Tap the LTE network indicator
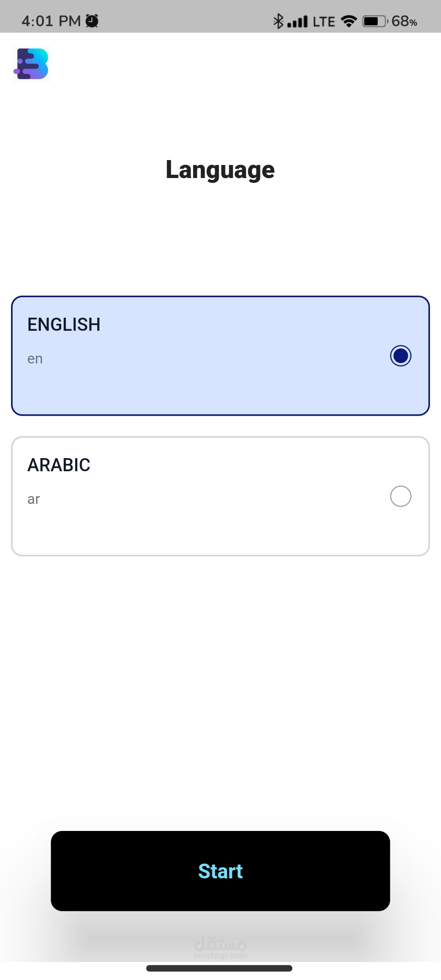Screen dimensions: 441x980 pos(324,22)
